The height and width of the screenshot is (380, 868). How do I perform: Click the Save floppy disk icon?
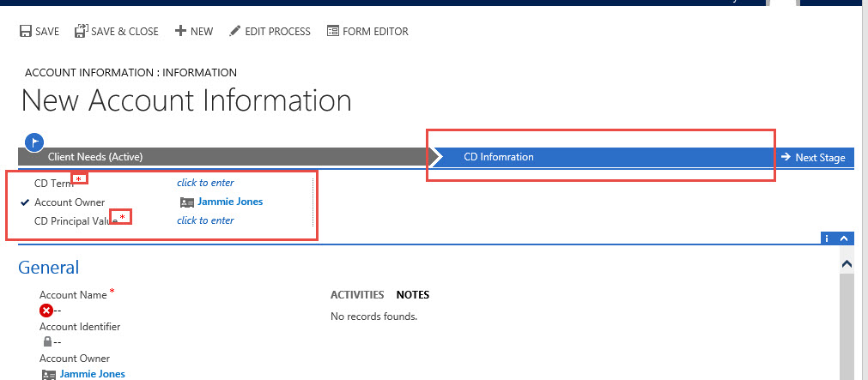25,32
